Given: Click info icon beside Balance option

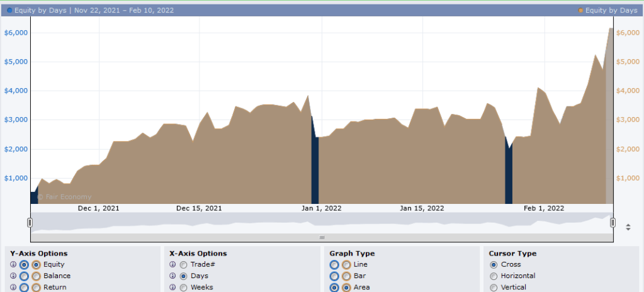Looking at the screenshot, I should tap(13, 276).
